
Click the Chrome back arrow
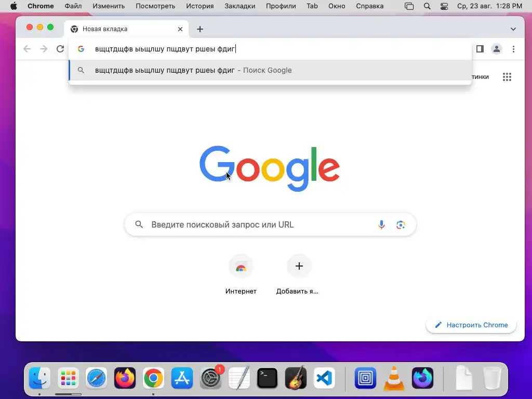[27, 49]
